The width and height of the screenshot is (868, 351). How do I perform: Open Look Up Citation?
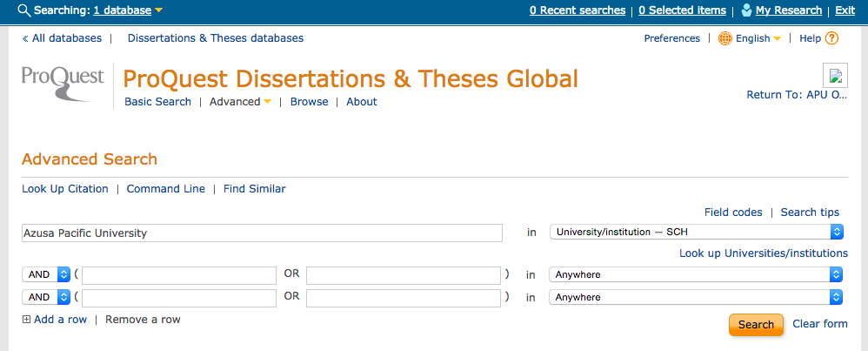pos(65,188)
